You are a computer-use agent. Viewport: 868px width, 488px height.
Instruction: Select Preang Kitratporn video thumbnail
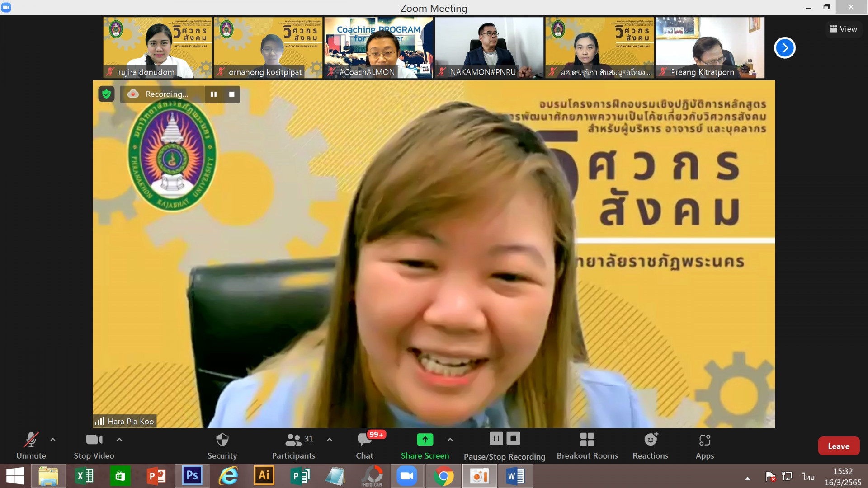(x=710, y=48)
